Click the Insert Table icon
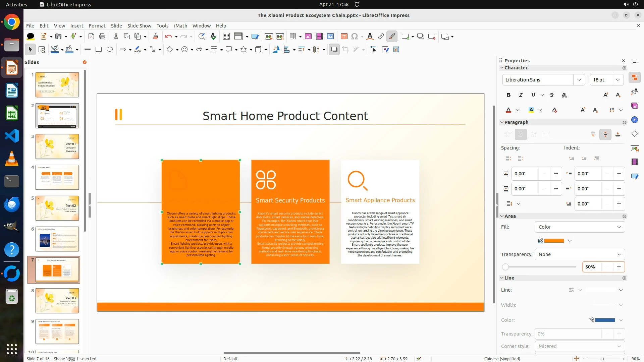 [x=293, y=37]
